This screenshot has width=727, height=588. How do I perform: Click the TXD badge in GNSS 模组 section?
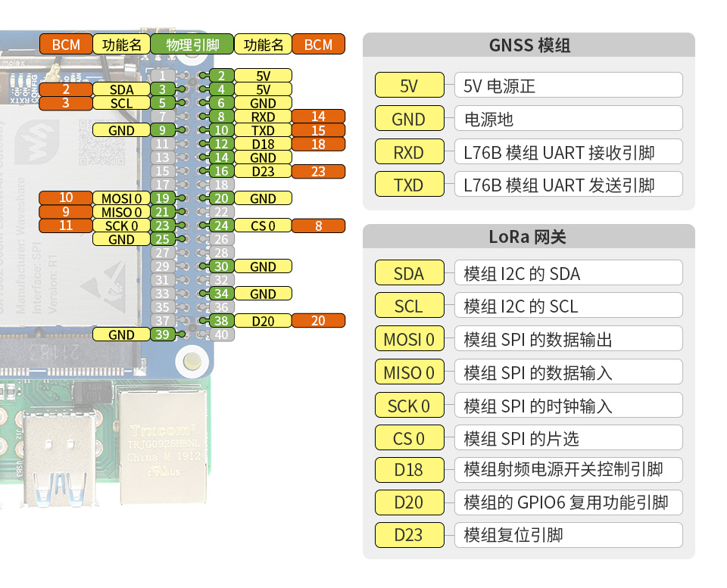[x=409, y=184]
